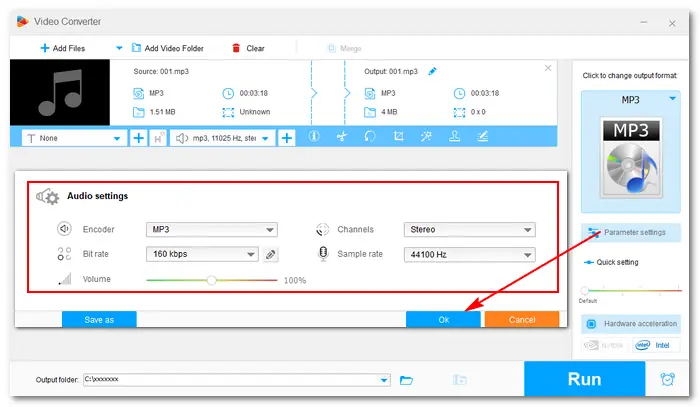Click Add Video Folder

point(168,48)
